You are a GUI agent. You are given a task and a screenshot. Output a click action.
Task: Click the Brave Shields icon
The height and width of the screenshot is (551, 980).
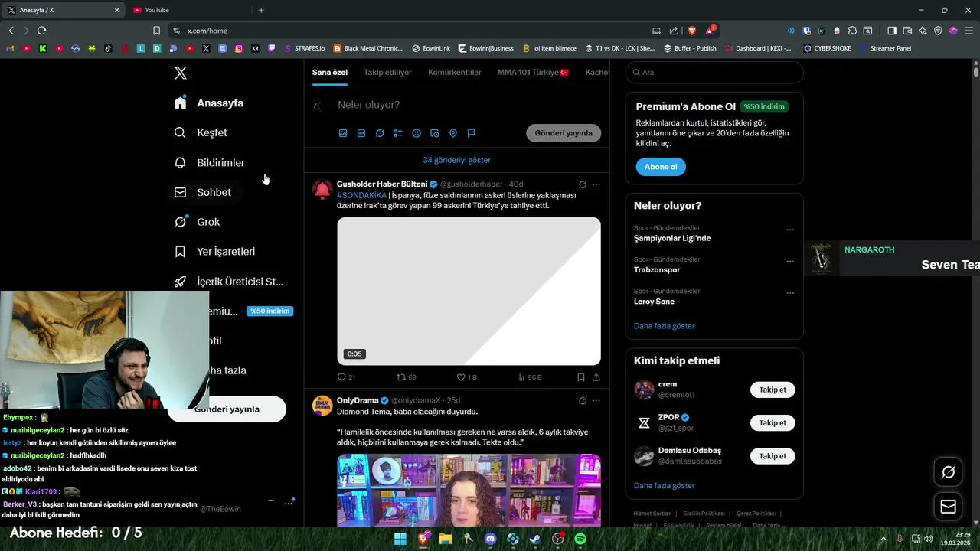(x=691, y=31)
